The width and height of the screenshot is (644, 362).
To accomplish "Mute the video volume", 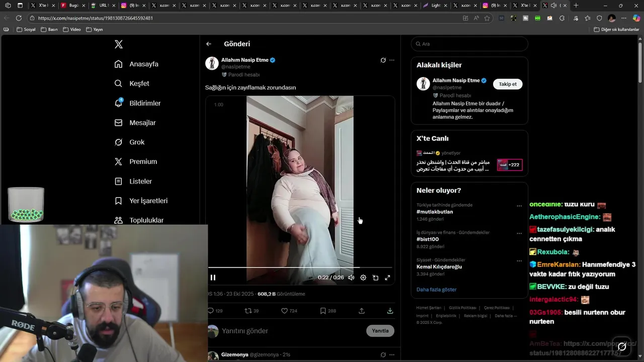I will [x=351, y=278].
